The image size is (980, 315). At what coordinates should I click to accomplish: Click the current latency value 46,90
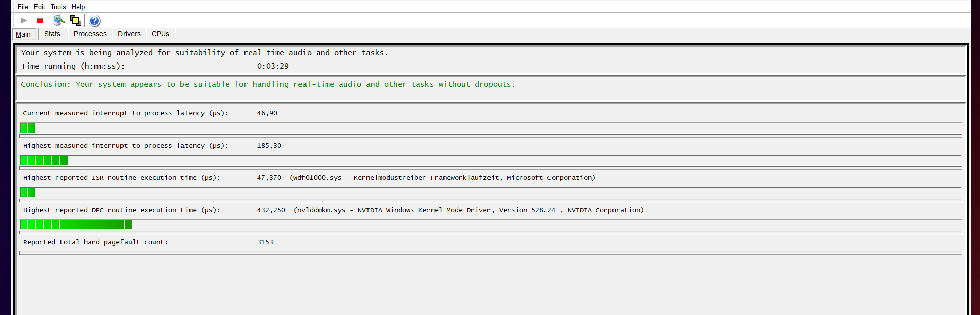267,113
